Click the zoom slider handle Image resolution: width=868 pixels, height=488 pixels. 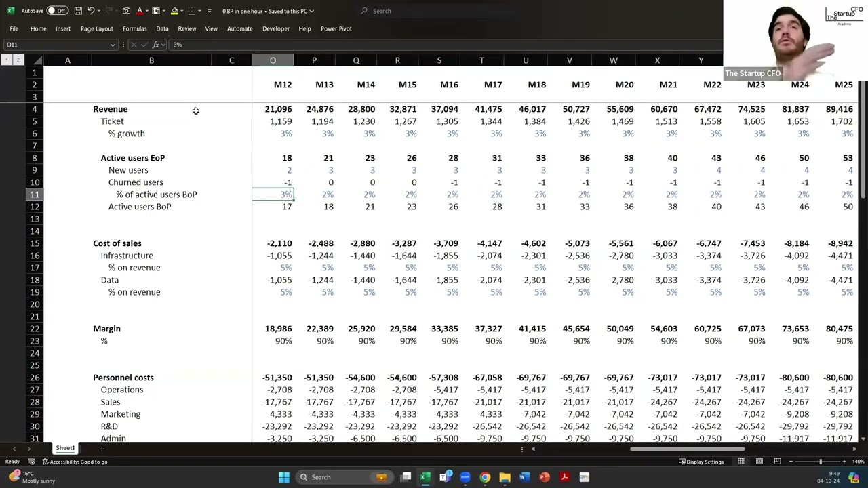click(821, 462)
